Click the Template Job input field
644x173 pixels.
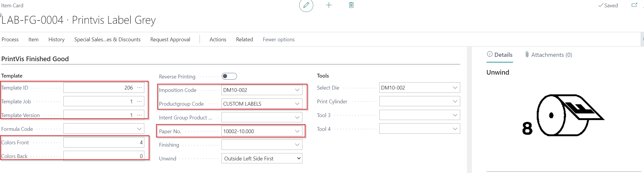coord(104,101)
